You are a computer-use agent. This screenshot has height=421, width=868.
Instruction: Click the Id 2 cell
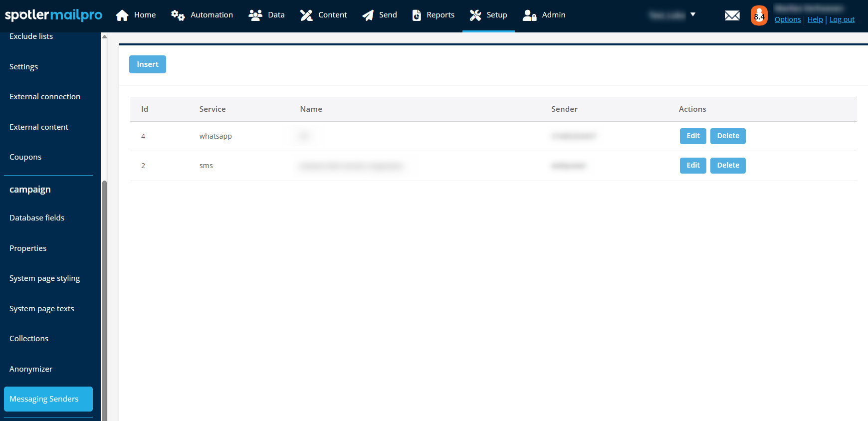coord(143,166)
